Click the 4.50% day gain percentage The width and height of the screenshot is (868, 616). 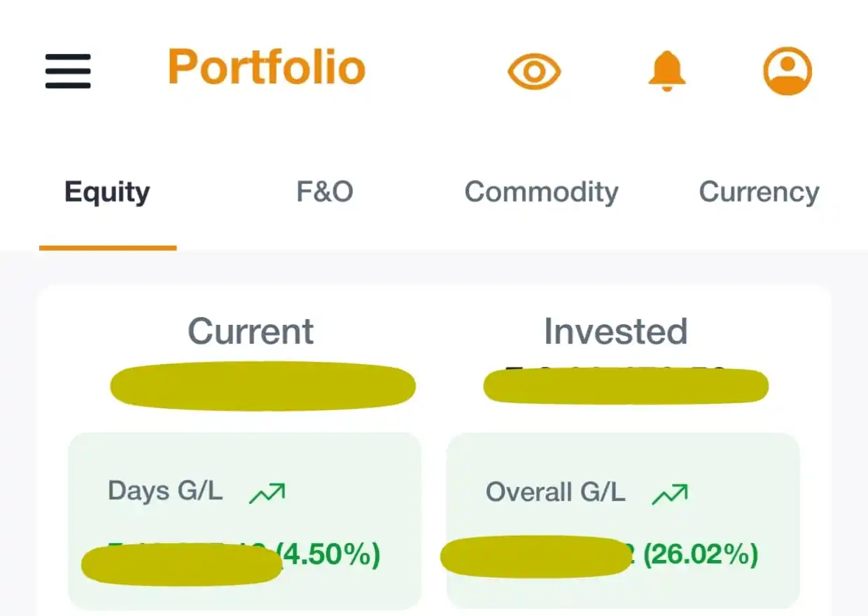329,555
